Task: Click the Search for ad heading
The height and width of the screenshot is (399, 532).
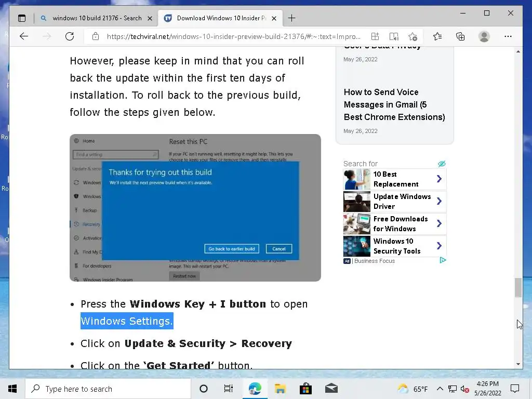Action: point(361,164)
